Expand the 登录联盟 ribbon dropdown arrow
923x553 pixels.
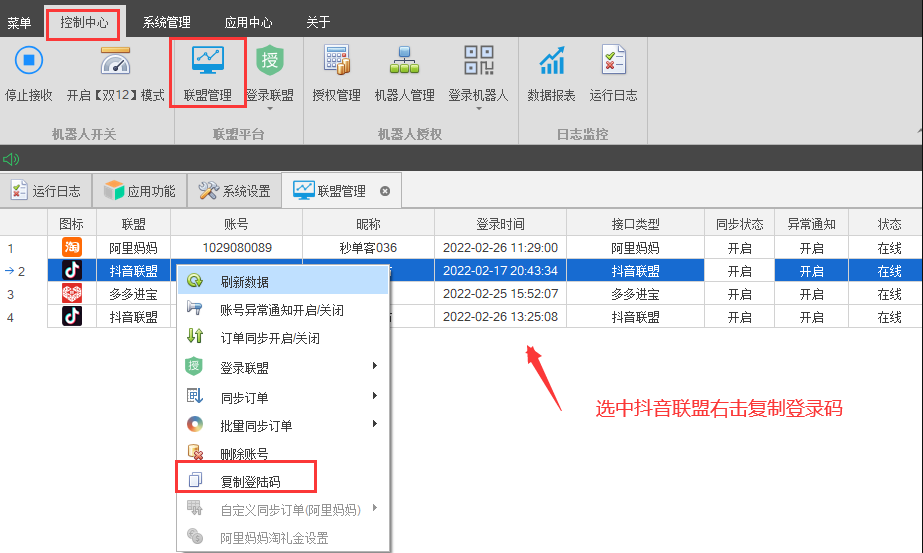click(x=270, y=109)
